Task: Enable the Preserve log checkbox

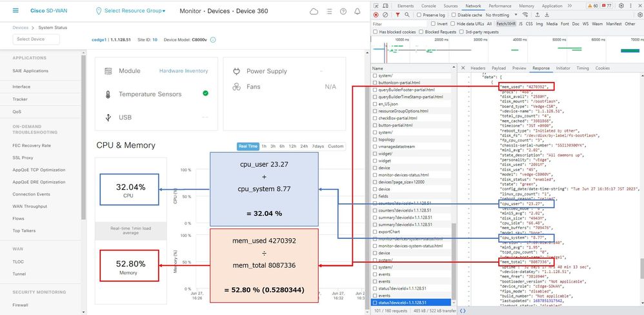Action: [419, 15]
